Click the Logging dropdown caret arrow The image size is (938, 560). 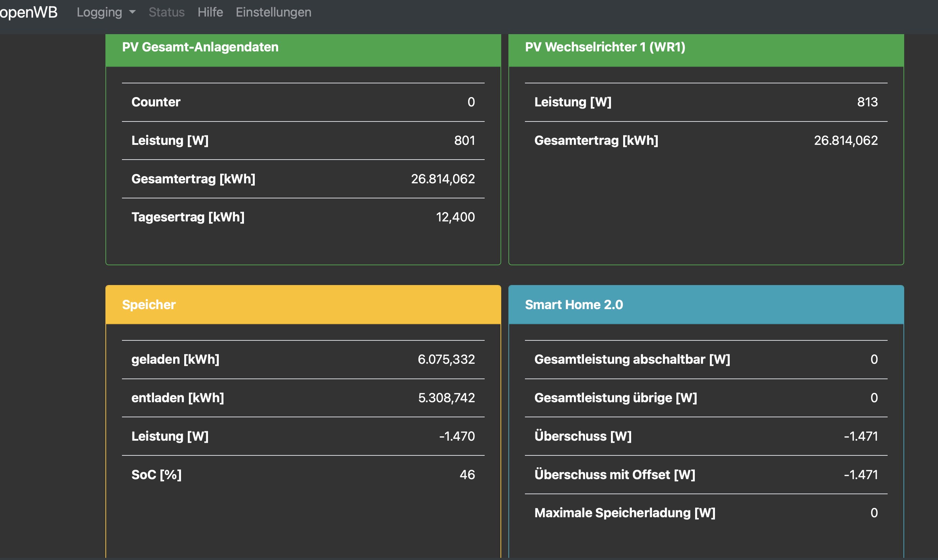coord(132,12)
